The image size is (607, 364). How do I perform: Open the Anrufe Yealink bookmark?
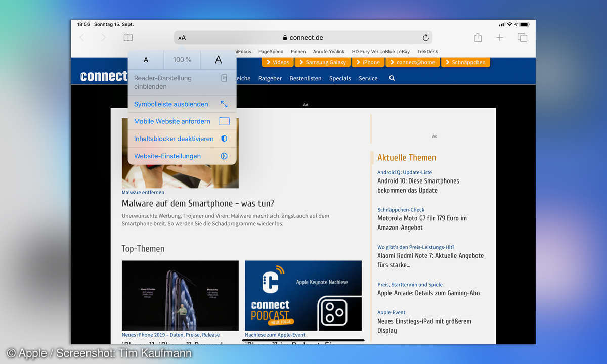329,52
